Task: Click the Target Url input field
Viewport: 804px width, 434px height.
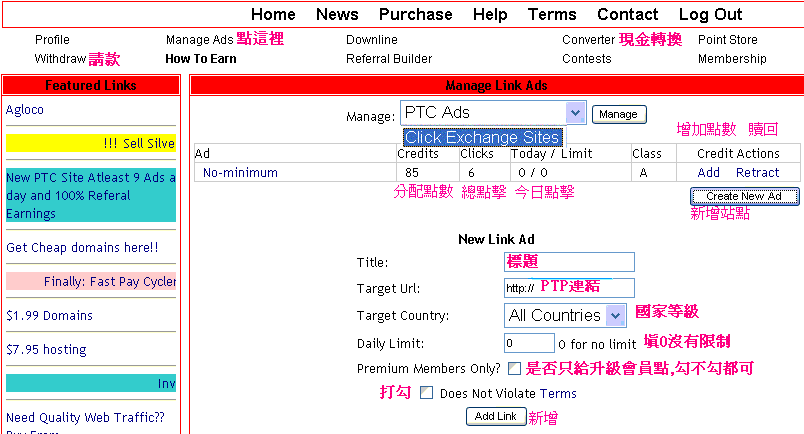Action: pos(569,288)
